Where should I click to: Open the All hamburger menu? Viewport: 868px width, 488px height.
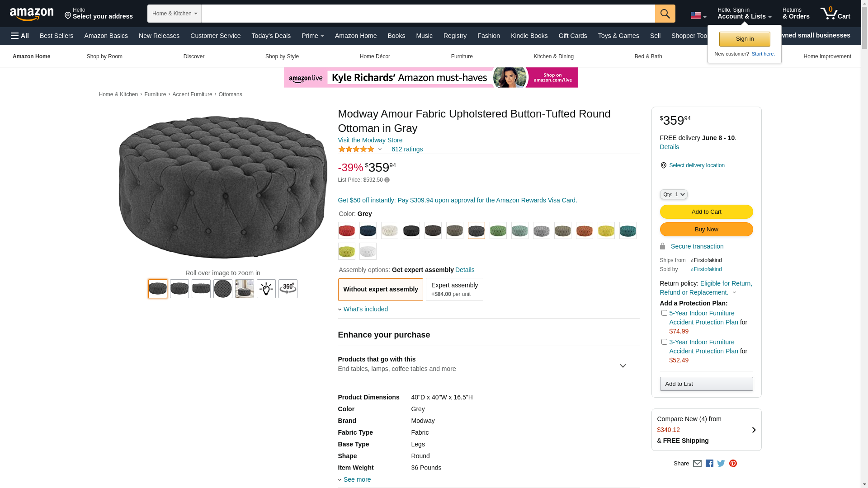point(20,36)
